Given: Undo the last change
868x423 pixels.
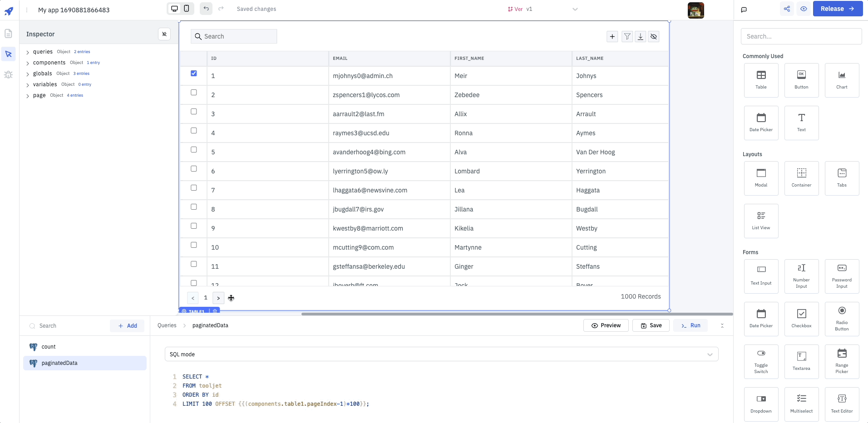Looking at the screenshot, I should [206, 9].
